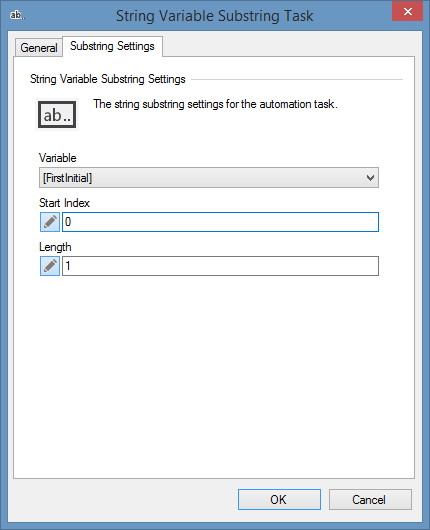430x530 pixels.
Task: Confirm settings with the OK button
Action: (279, 499)
